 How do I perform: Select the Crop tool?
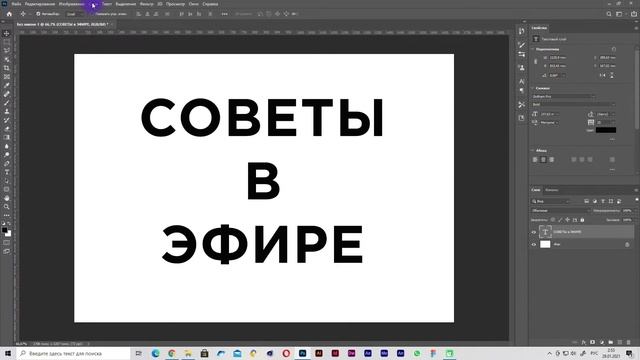7,68
